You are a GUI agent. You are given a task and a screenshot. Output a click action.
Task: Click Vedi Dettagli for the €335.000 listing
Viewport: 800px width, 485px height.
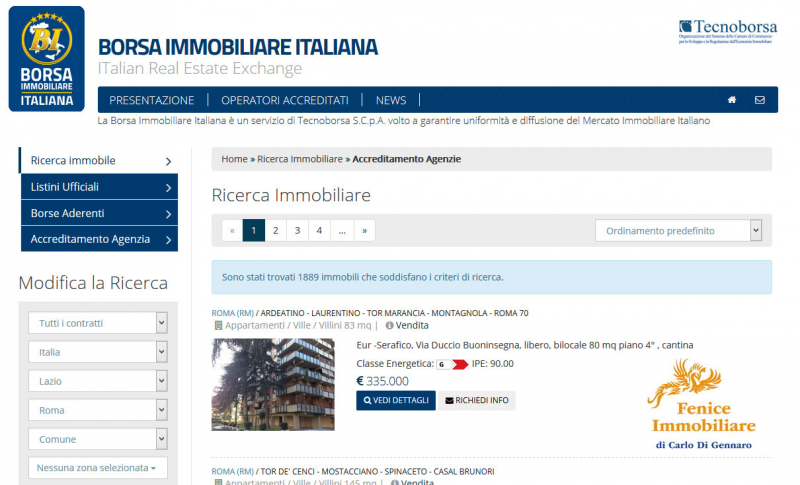coord(396,400)
